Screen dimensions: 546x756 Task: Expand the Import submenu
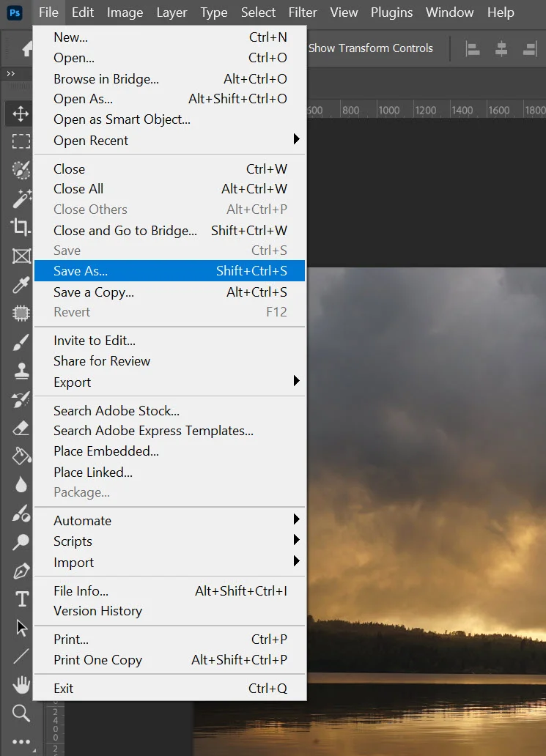tap(169, 562)
